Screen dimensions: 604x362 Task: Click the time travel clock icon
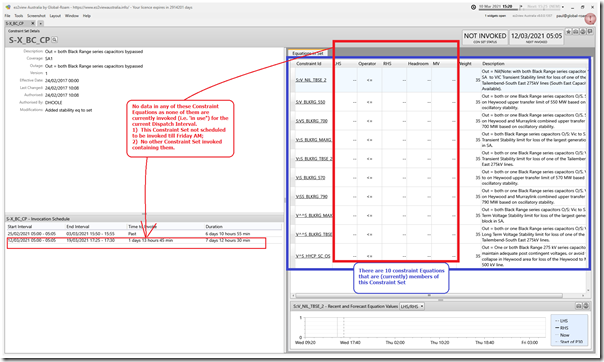(473, 7)
